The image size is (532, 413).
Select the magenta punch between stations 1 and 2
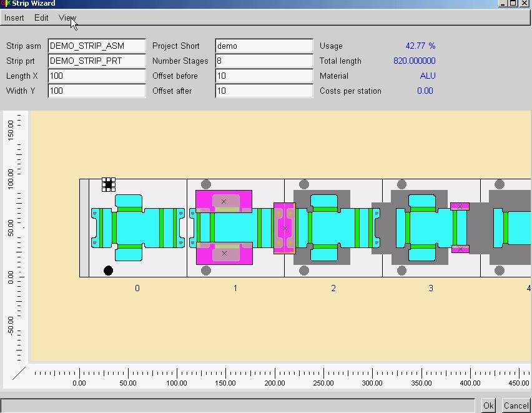[x=285, y=228]
